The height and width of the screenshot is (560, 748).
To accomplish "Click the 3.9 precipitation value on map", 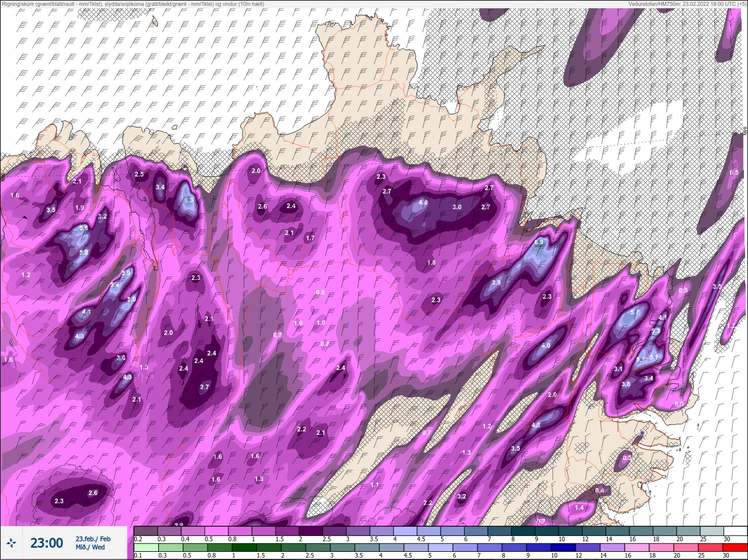I will point(496,282).
